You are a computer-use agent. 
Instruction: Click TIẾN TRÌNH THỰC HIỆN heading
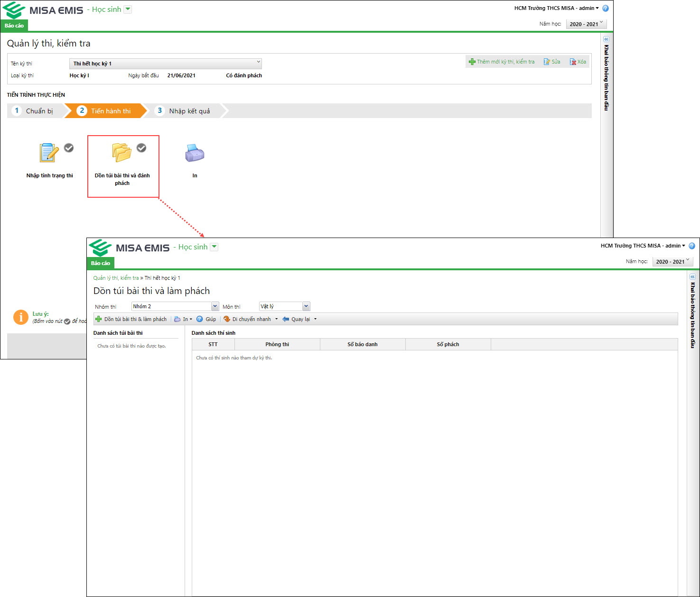point(36,95)
